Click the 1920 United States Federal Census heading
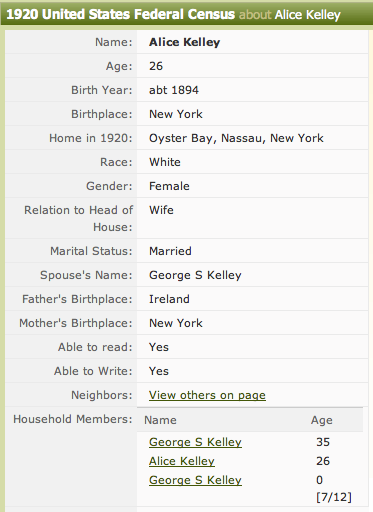Image resolution: width=373 pixels, height=512 pixels. [x=121, y=14]
